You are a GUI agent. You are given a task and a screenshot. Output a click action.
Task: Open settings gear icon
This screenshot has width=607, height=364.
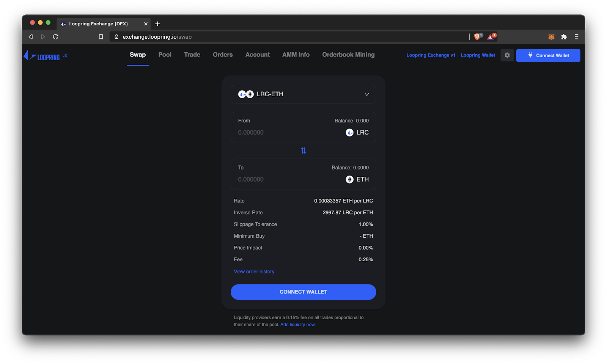point(507,55)
